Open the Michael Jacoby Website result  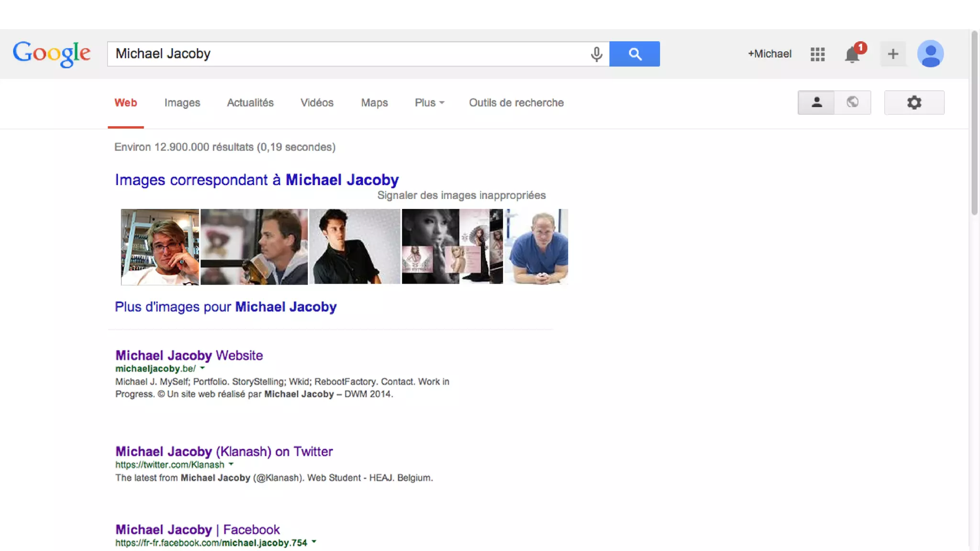pyautogui.click(x=189, y=355)
